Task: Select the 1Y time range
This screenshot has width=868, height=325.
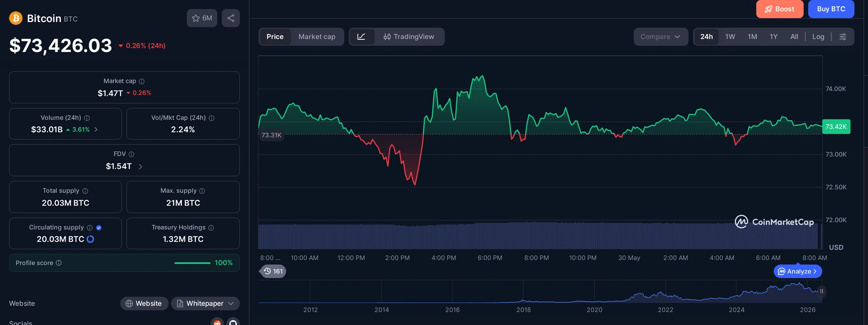Action: point(774,37)
